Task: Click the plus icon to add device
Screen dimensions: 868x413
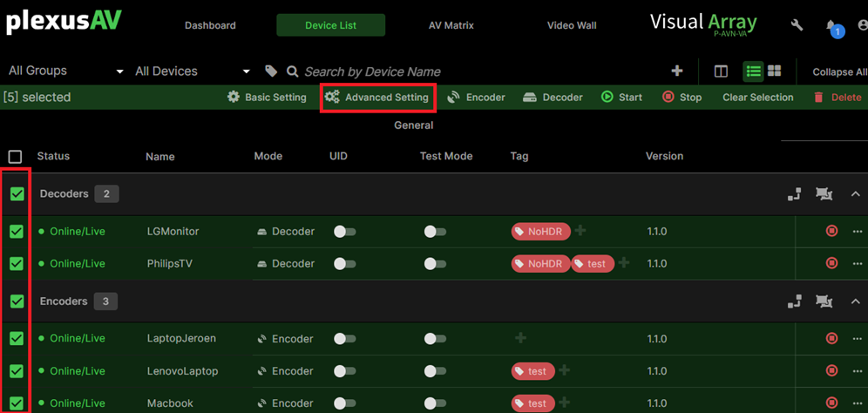Action: click(x=676, y=71)
